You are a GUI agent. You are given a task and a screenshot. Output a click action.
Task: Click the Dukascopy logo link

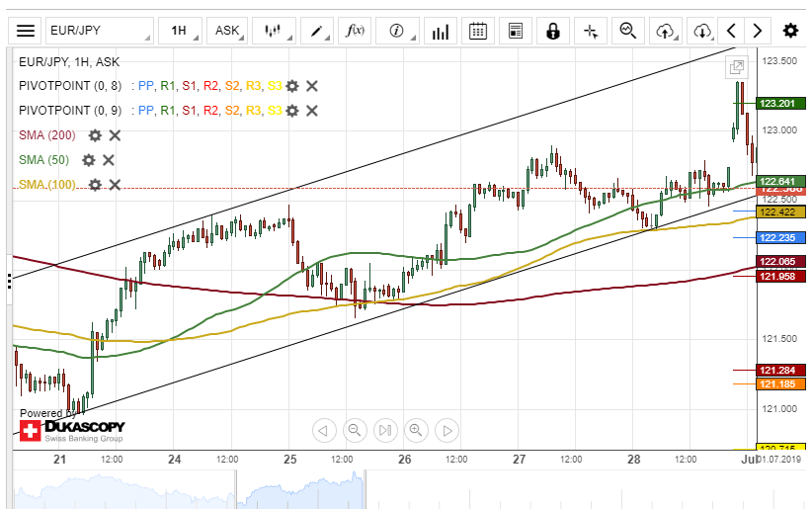click(71, 430)
